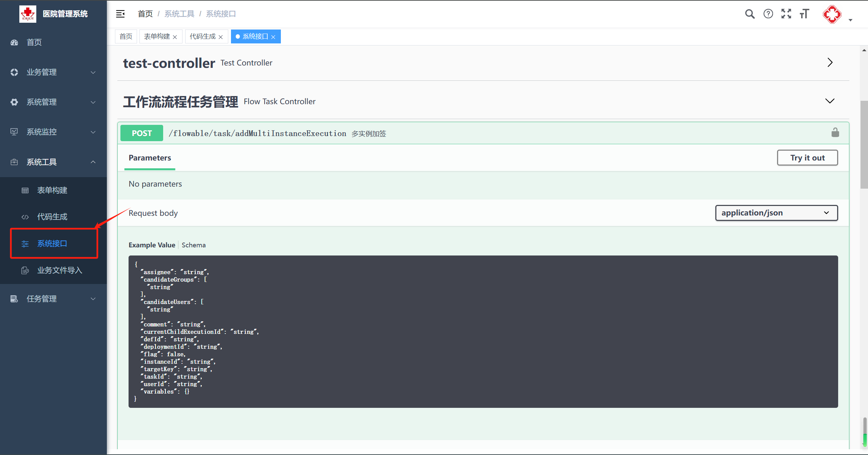Close the 表单构建 tab
868x455 pixels.
175,37
